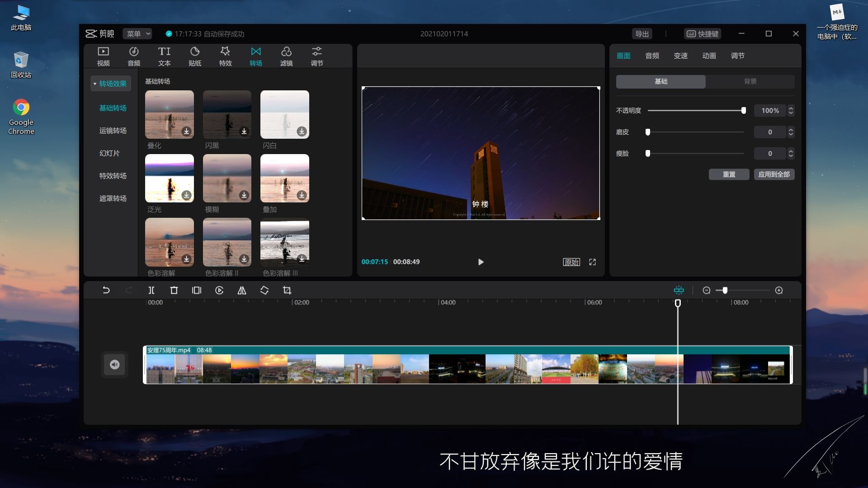The width and height of the screenshot is (868, 488).
Task: Select 基础转场 category
Action: point(113,108)
